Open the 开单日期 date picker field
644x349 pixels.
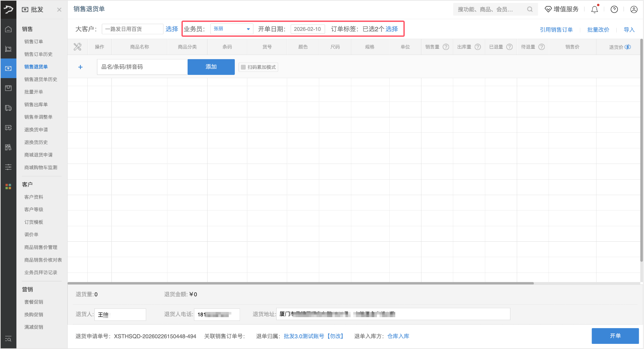[307, 29]
